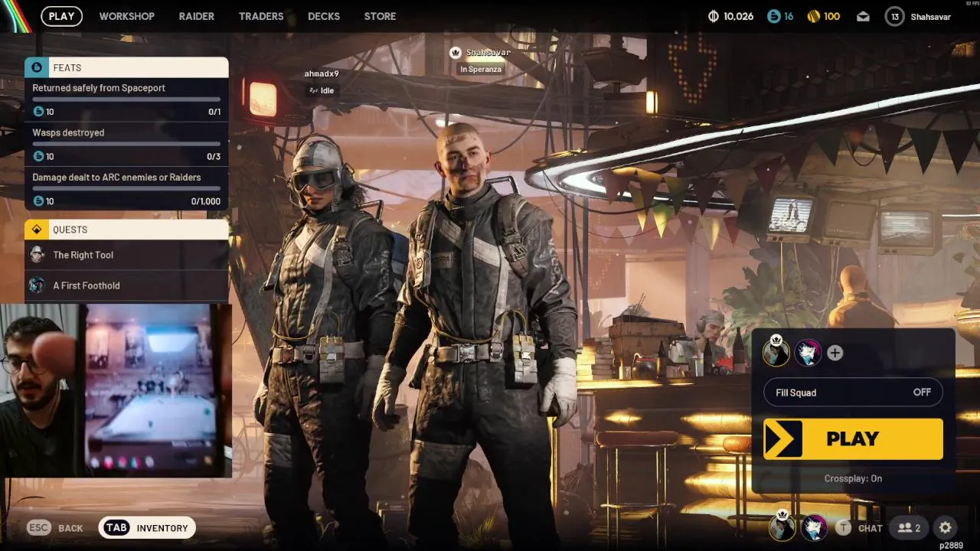Open 'A First Foothold' quest

126,285
